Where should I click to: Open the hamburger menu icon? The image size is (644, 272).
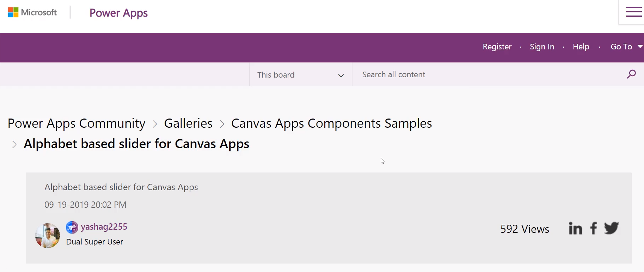tap(633, 12)
